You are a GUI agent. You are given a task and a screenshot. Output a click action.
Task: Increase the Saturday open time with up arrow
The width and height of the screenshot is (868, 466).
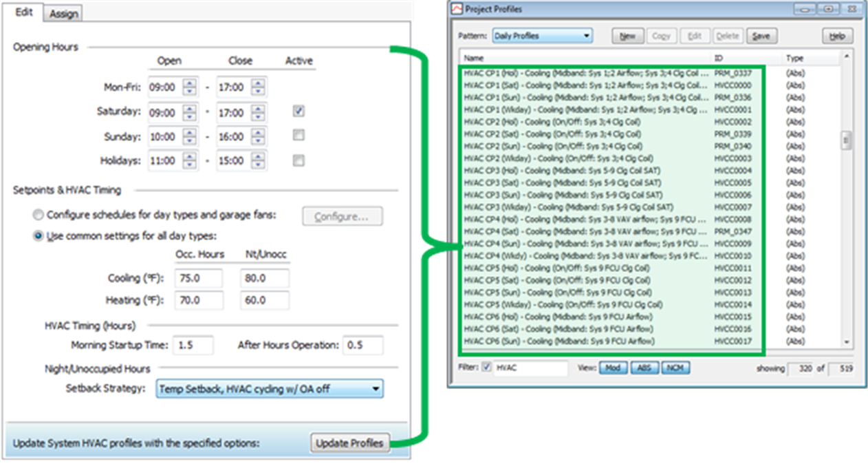[190, 108]
